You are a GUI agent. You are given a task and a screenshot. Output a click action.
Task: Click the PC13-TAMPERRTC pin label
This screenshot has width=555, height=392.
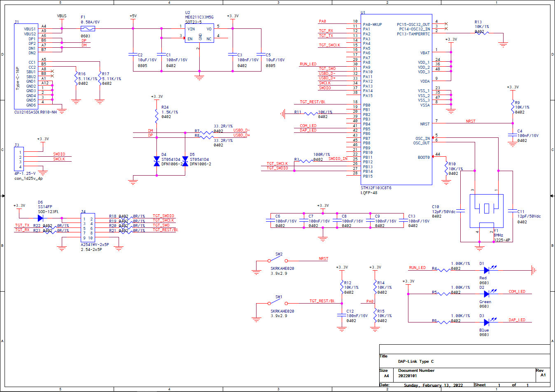[413, 34]
